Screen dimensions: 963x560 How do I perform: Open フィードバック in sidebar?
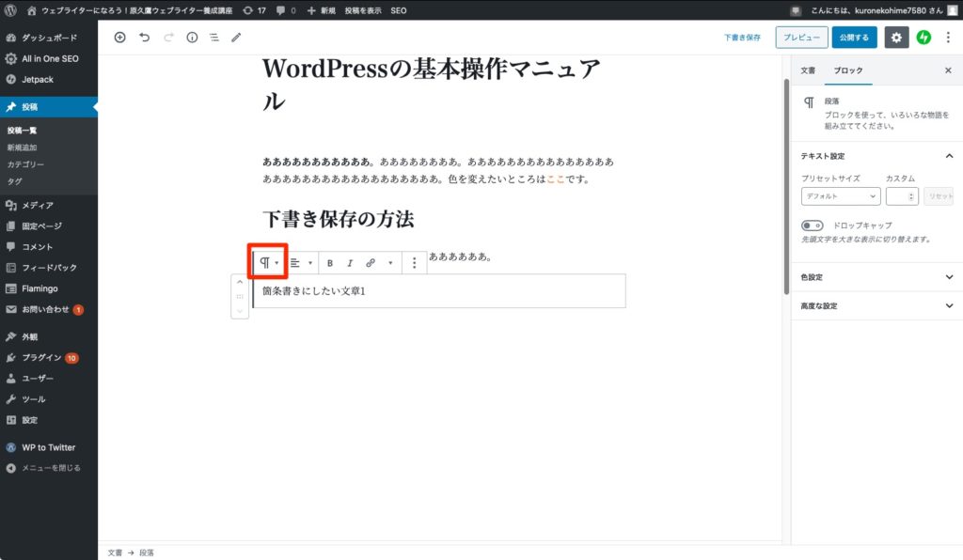[x=49, y=268]
